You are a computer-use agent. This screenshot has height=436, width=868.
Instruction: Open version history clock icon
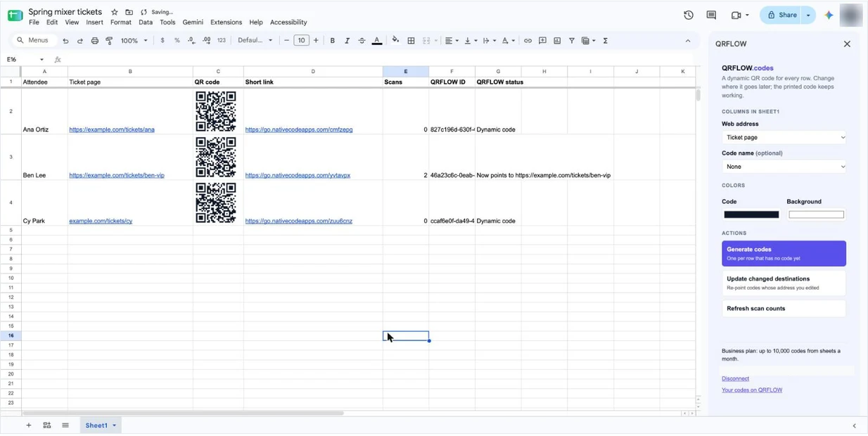[689, 15]
